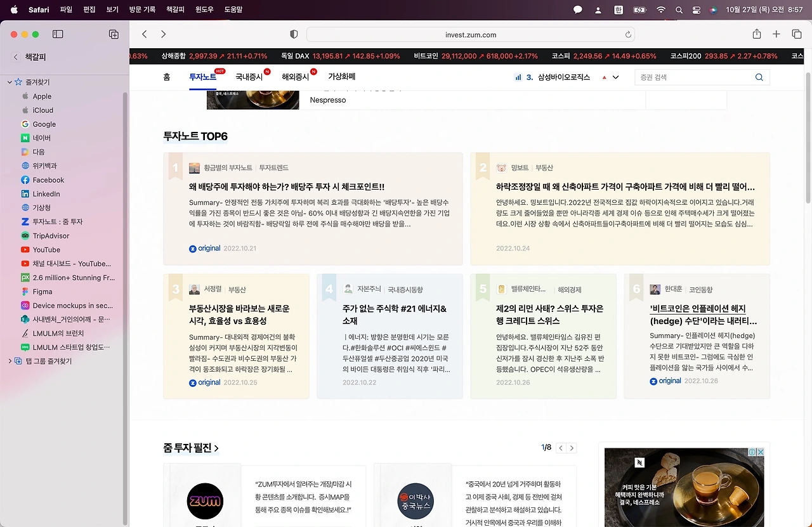
Task: Open 이박사 중국뉴스 author thumbnail
Action: tap(416, 501)
